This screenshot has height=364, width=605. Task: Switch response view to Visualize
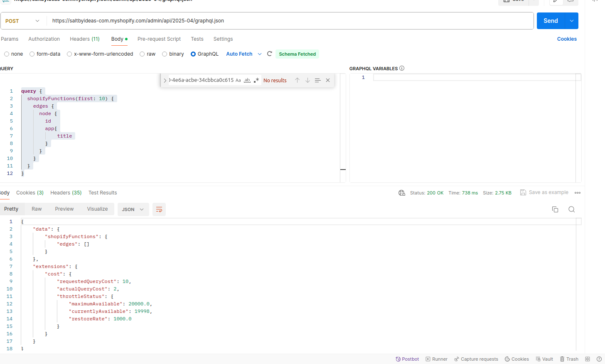(x=97, y=209)
